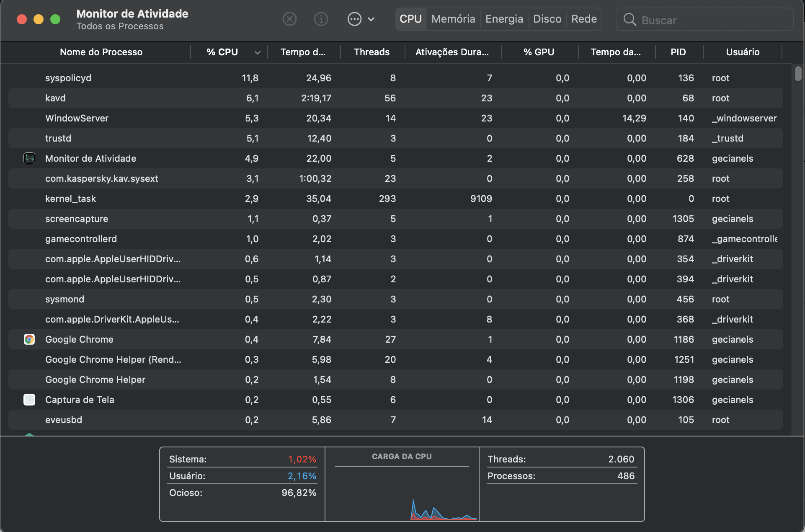Image resolution: width=805 pixels, height=532 pixels.
Task: Click the Google Chrome process icon
Action: tap(29, 339)
